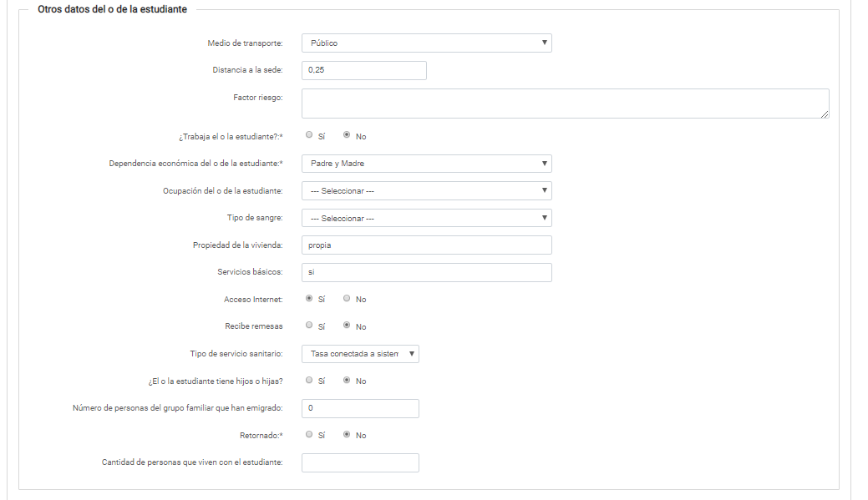Select Sí for ¿Trabaja el estudiante?
This screenshot has width=868, height=500.
(310, 134)
